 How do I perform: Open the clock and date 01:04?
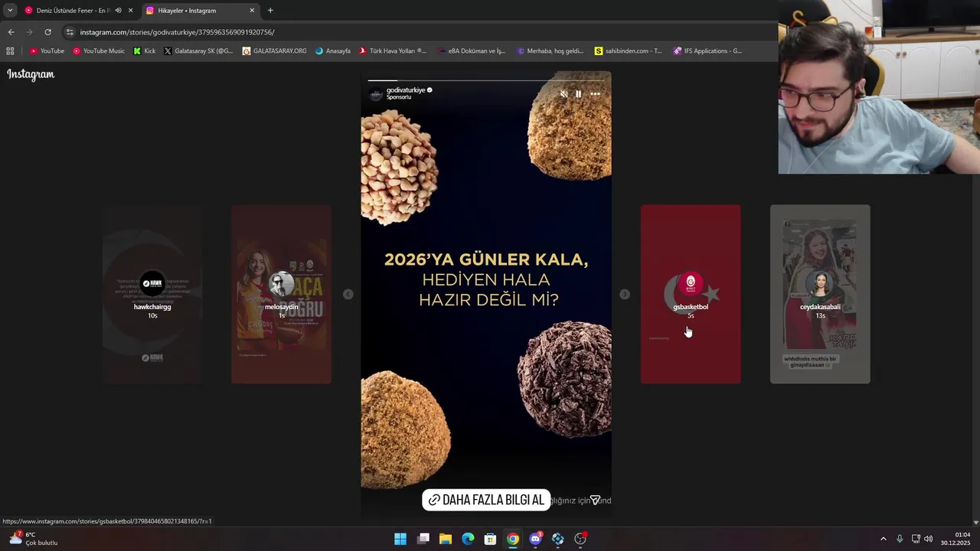[955, 539]
